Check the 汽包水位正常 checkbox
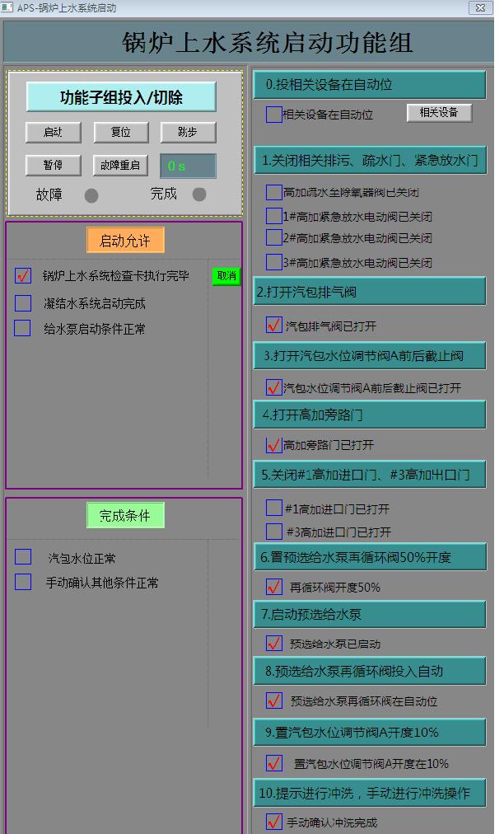The height and width of the screenshot is (834, 504). pyautogui.click(x=23, y=557)
